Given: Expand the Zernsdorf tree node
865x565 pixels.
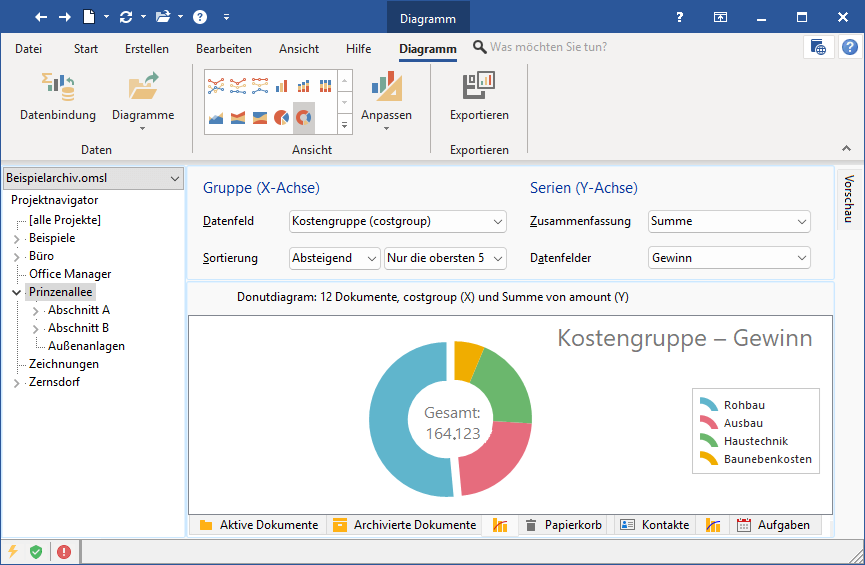Looking at the screenshot, I should point(17,383).
